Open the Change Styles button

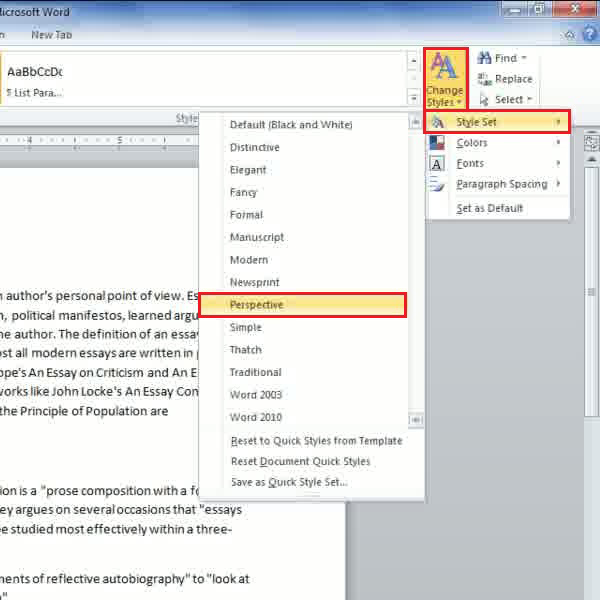[x=445, y=79]
